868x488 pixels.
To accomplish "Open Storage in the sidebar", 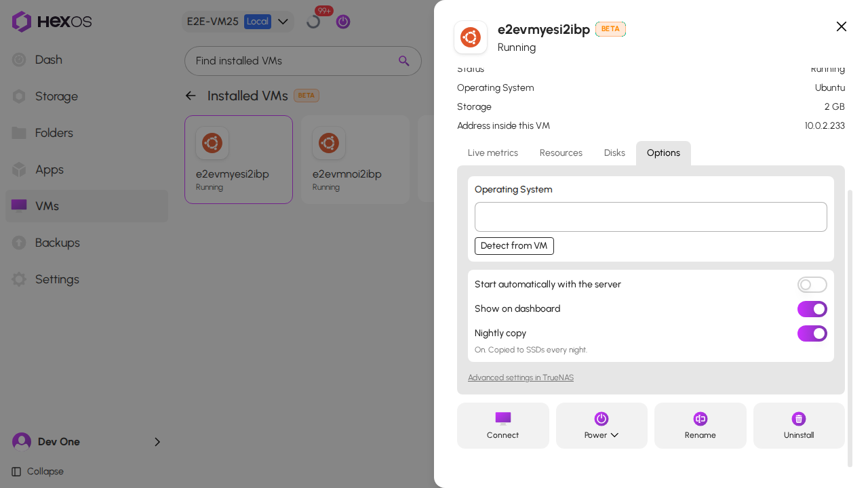I will point(87,96).
